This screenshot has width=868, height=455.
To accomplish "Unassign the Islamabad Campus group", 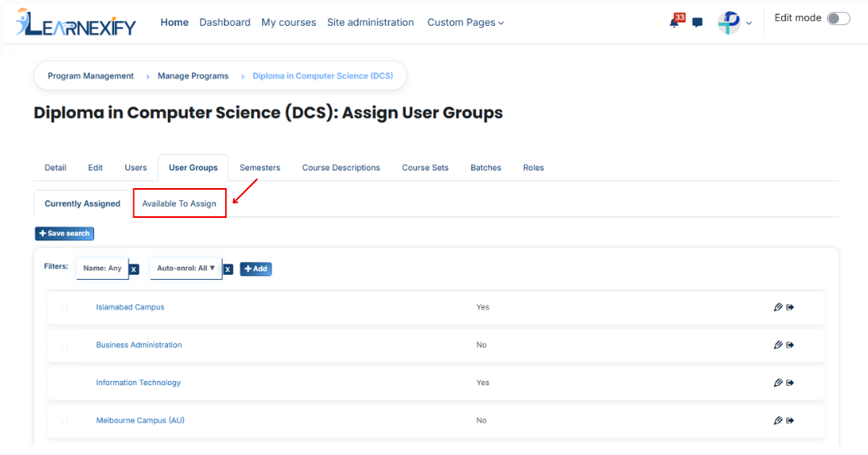I will [790, 307].
